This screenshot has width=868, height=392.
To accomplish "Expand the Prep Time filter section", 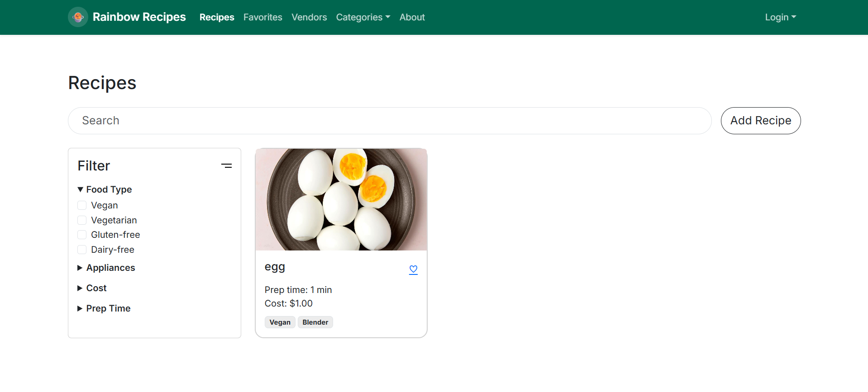I will pyautogui.click(x=104, y=308).
